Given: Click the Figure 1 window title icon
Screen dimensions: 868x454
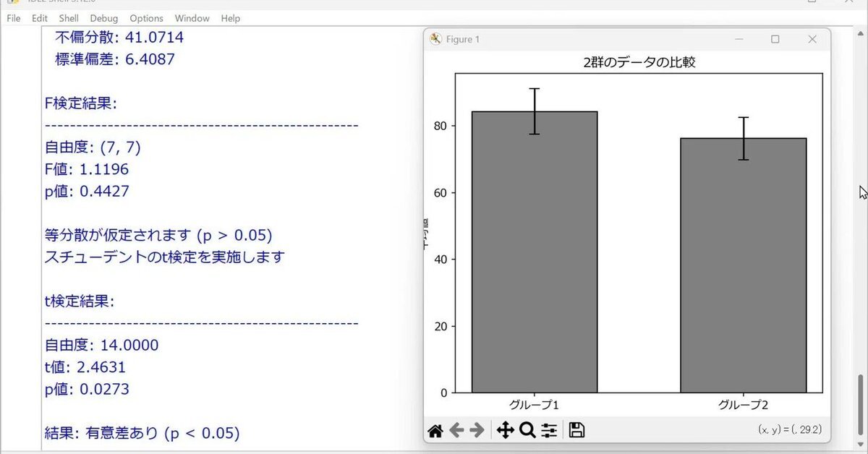Looking at the screenshot, I should click(x=435, y=39).
